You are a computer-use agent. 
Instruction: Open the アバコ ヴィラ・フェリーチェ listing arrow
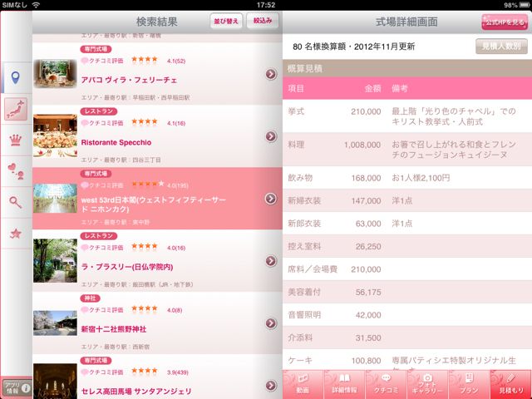pyautogui.click(x=271, y=74)
